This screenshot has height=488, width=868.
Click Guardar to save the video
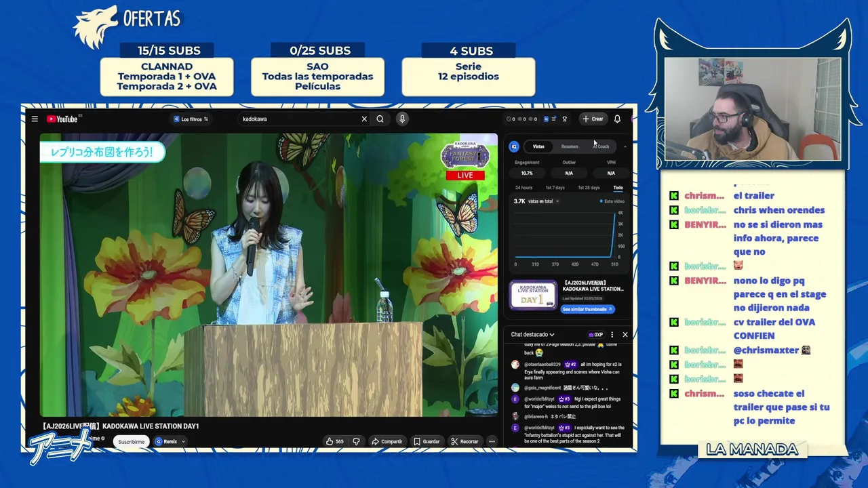click(427, 441)
